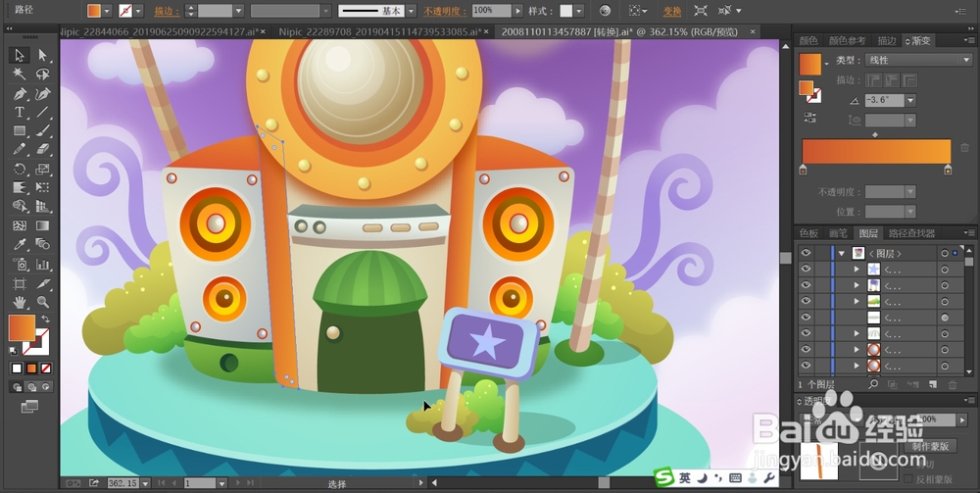
Task: Click the orange gradient slider bar
Action: click(x=875, y=151)
